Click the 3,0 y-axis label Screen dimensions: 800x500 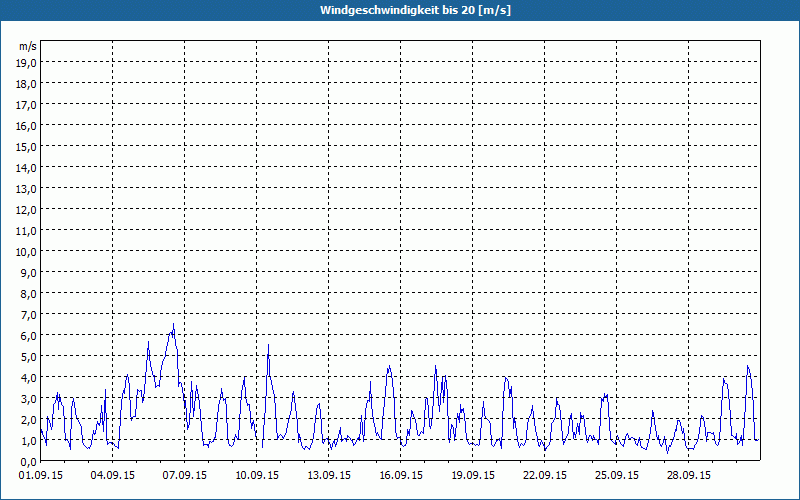(x=29, y=399)
